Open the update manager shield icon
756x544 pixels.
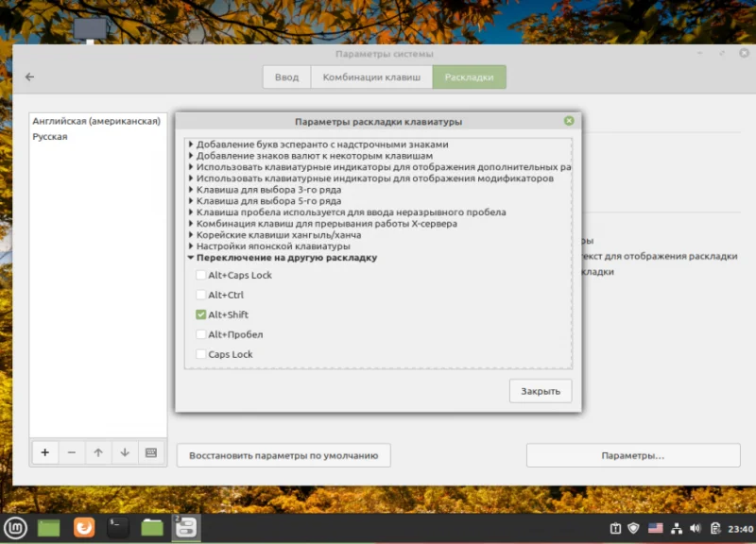click(633, 529)
